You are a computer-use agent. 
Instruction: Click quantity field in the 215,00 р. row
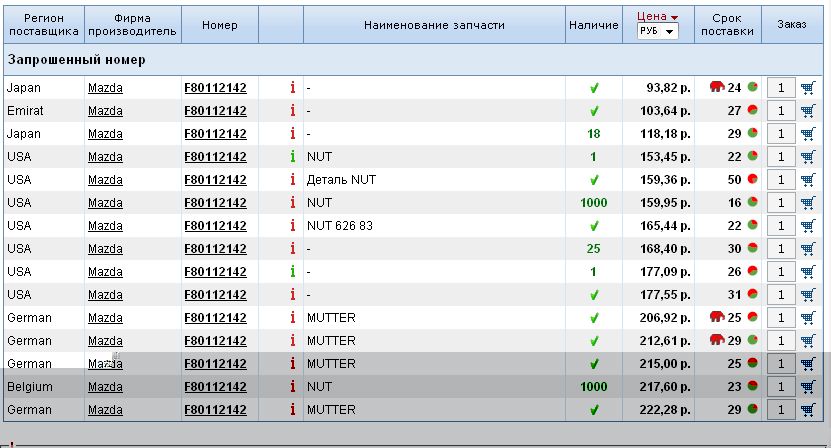click(x=781, y=364)
